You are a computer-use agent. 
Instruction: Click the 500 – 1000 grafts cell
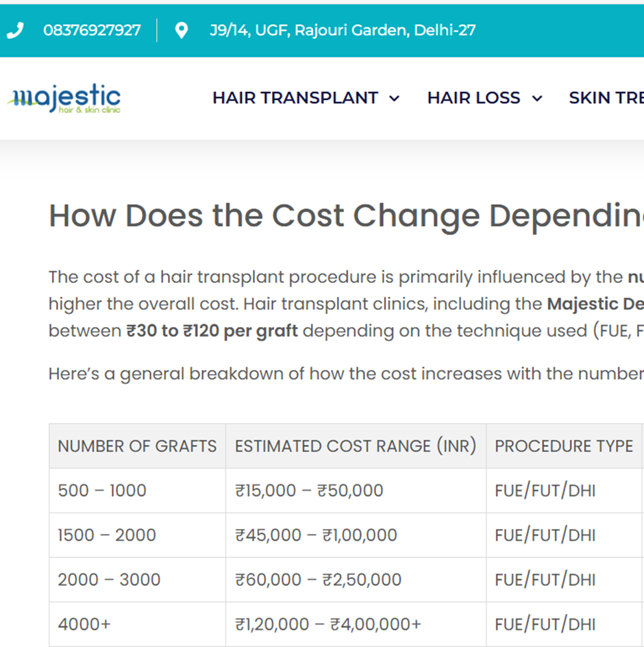point(102,491)
